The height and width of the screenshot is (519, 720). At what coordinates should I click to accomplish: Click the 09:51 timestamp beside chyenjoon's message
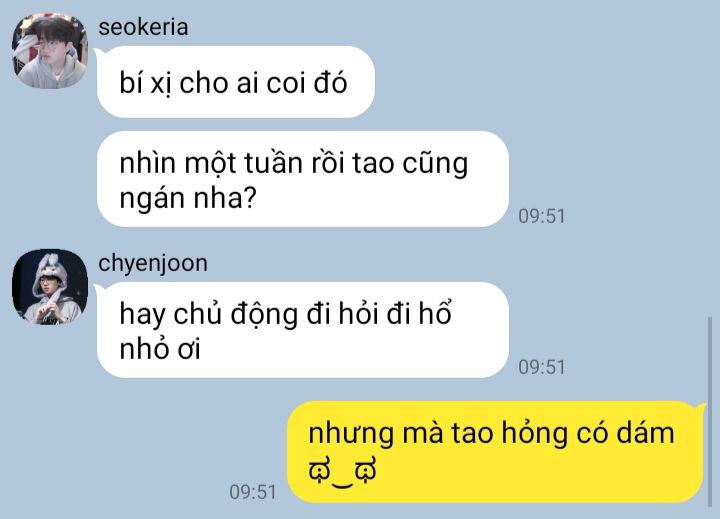tap(541, 367)
